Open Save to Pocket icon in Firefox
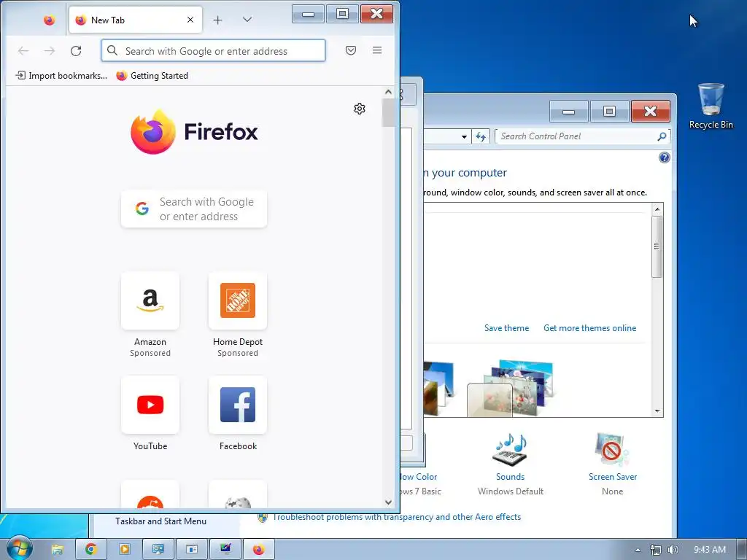This screenshot has height=560, width=747. [351, 50]
